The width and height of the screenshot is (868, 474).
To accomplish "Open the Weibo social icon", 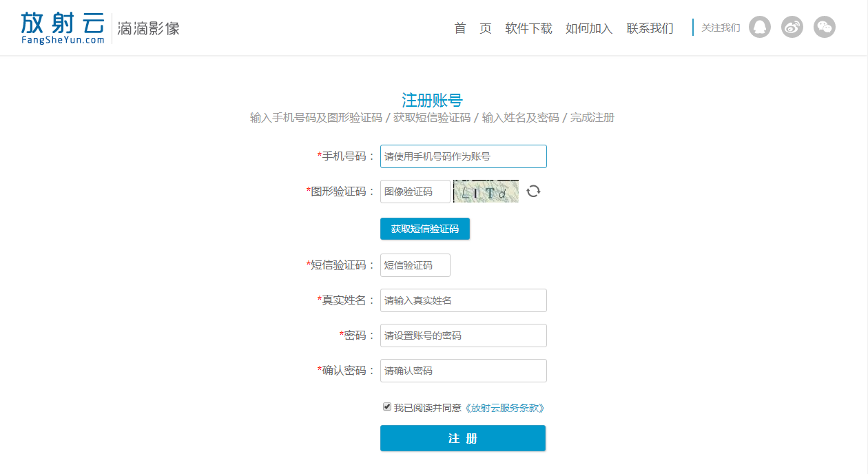I will pyautogui.click(x=792, y=28).
